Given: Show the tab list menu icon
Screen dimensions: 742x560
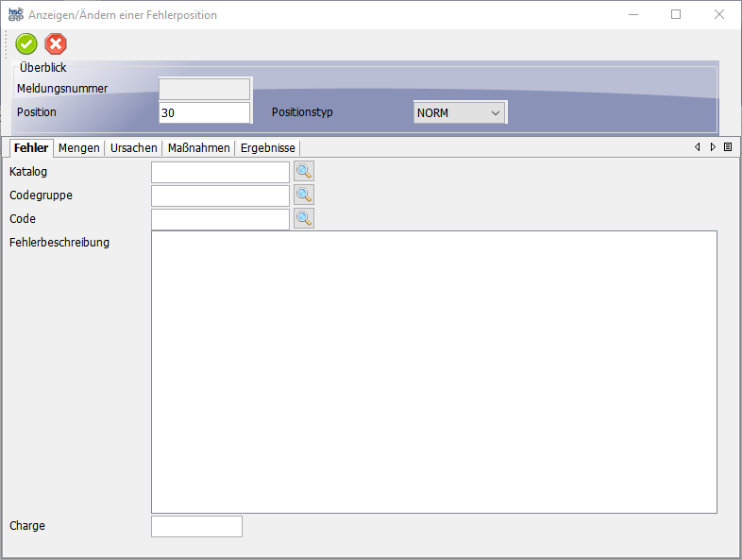Looking at the screenshot, I should (x=728, y=147).
